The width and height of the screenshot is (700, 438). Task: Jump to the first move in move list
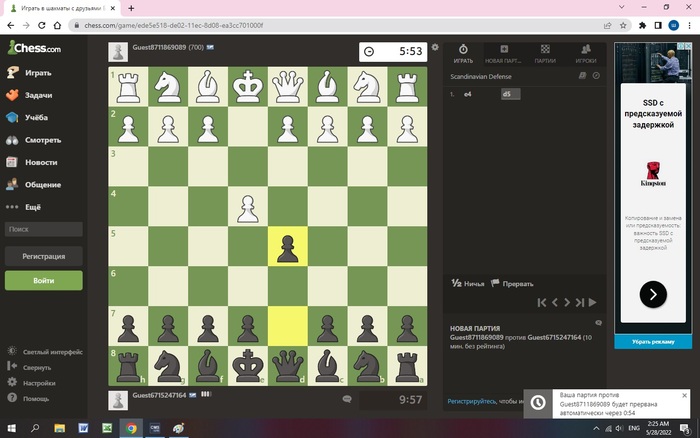[x=542, y=302]
